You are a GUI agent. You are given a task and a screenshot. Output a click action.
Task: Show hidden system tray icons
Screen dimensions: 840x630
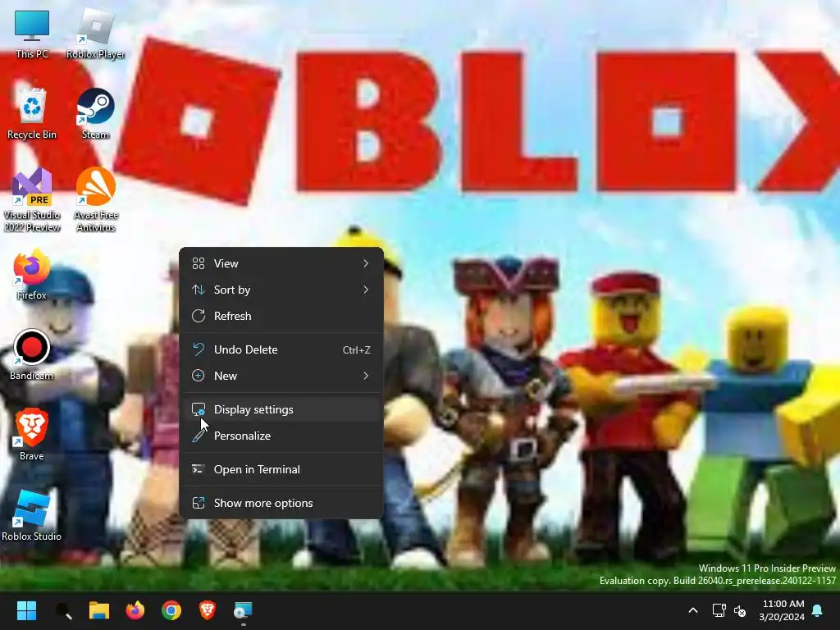692,610
